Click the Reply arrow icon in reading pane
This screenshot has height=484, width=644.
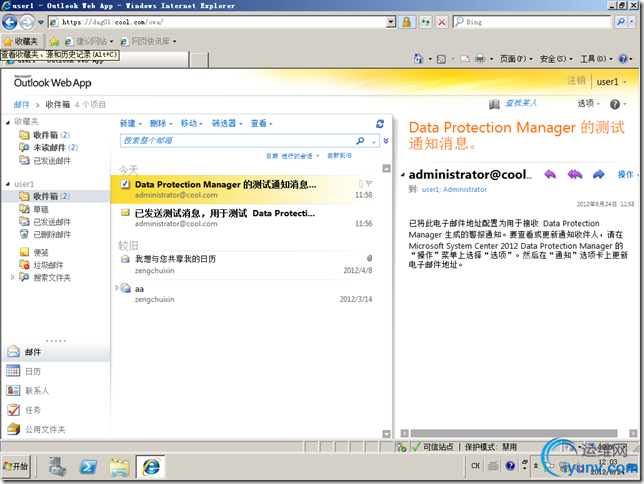coord(550,175)
